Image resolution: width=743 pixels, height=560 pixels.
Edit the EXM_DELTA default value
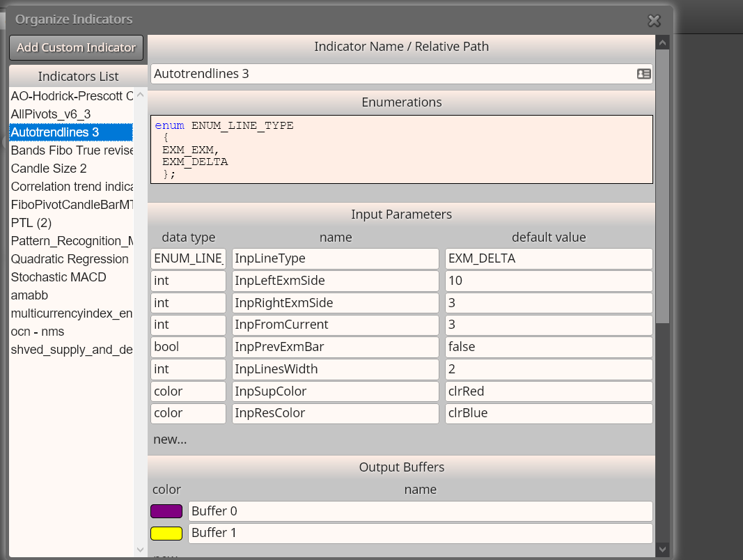point(549,258)
